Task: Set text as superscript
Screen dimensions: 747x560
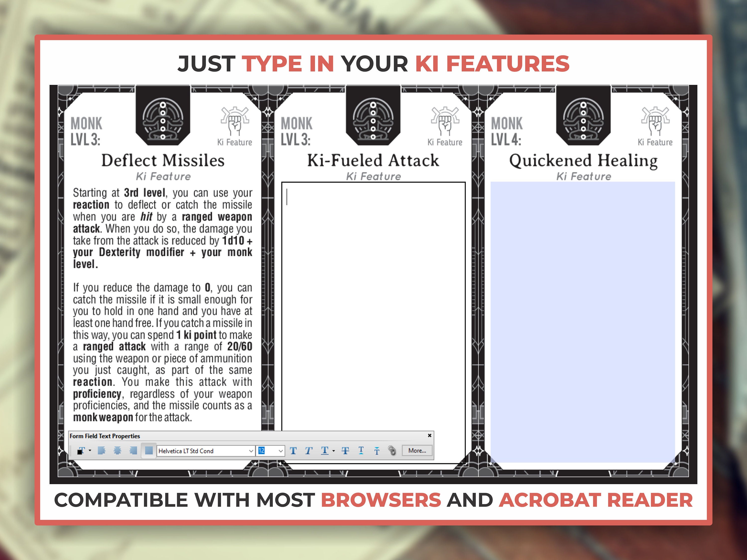Action: 376,451
